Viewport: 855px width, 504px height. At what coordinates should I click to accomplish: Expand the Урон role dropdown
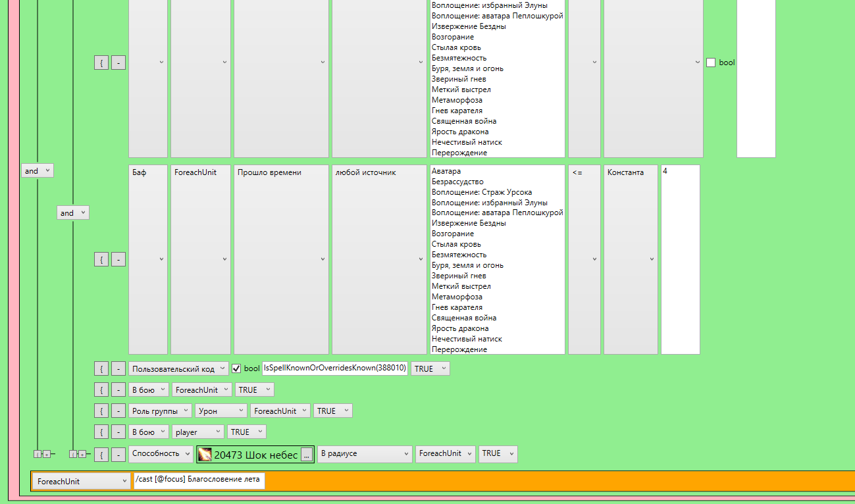pos(221,411)
